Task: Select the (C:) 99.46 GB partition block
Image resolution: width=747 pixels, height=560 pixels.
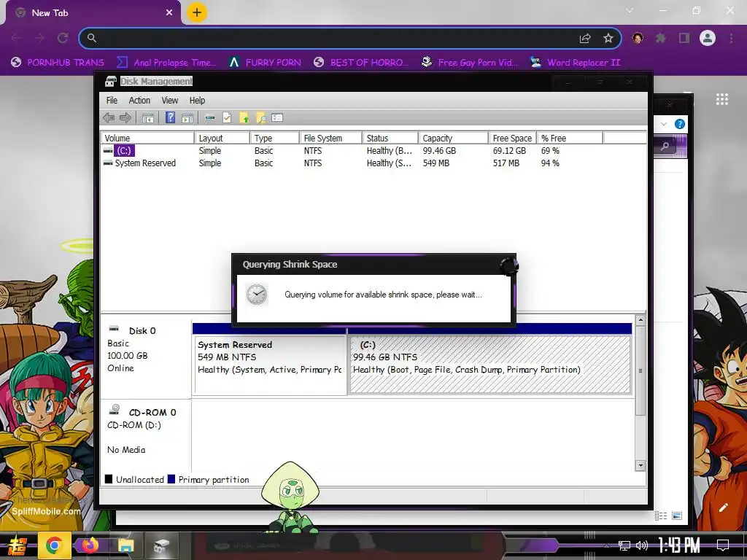Action: click(490, 365)
